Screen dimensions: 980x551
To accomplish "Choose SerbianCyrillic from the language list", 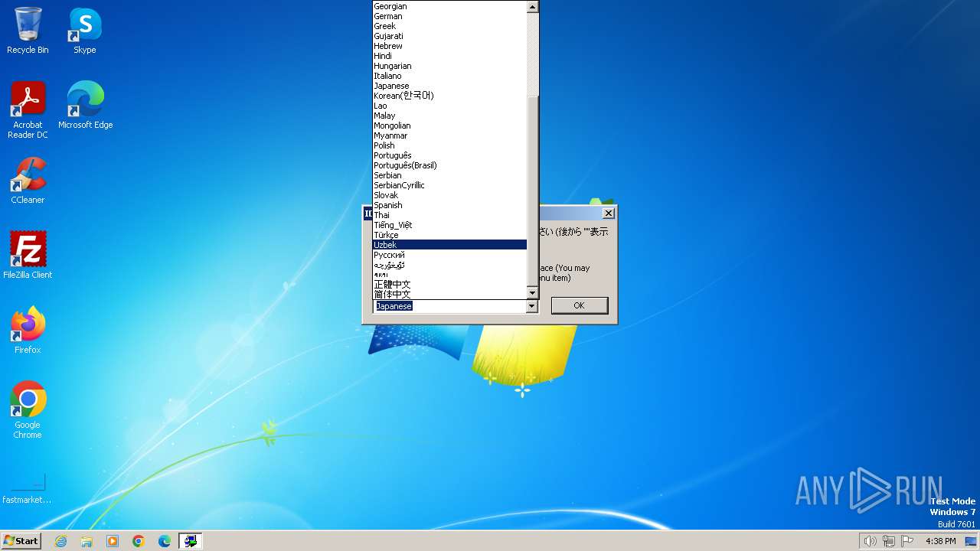I will [x=449, y=185].
